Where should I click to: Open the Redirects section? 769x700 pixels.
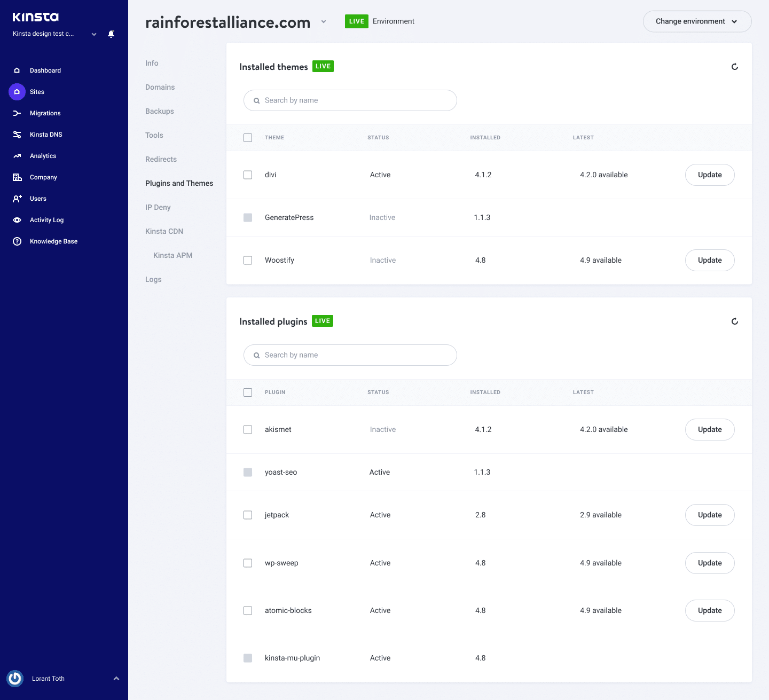(x=161, y=159)
